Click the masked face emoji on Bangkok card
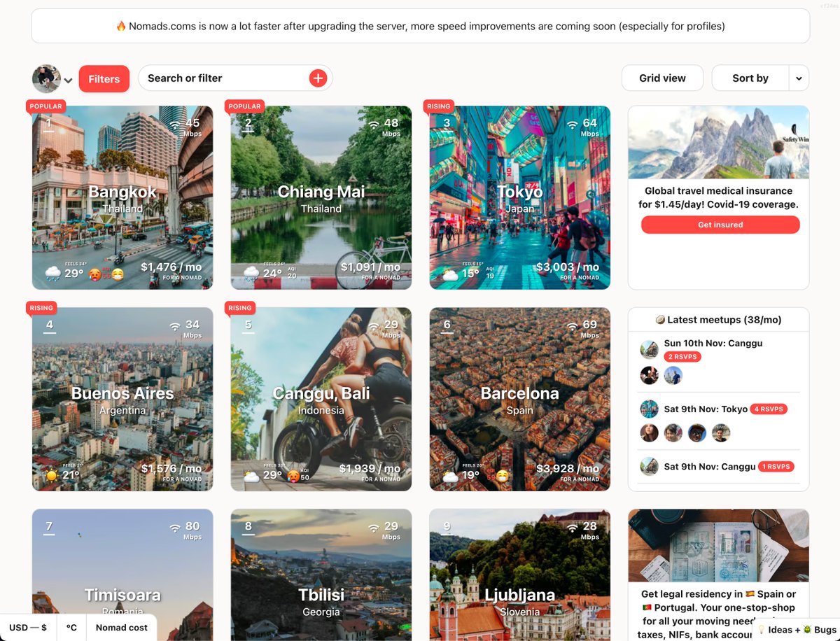 pos(117,275)
